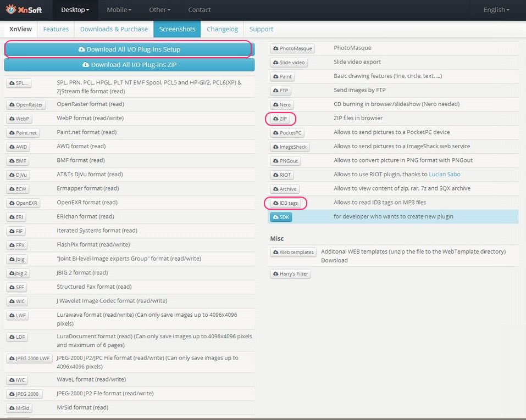The image size is (526, 420).
Task: Click the XnSoft logo icon
Action: pos(11,9)
